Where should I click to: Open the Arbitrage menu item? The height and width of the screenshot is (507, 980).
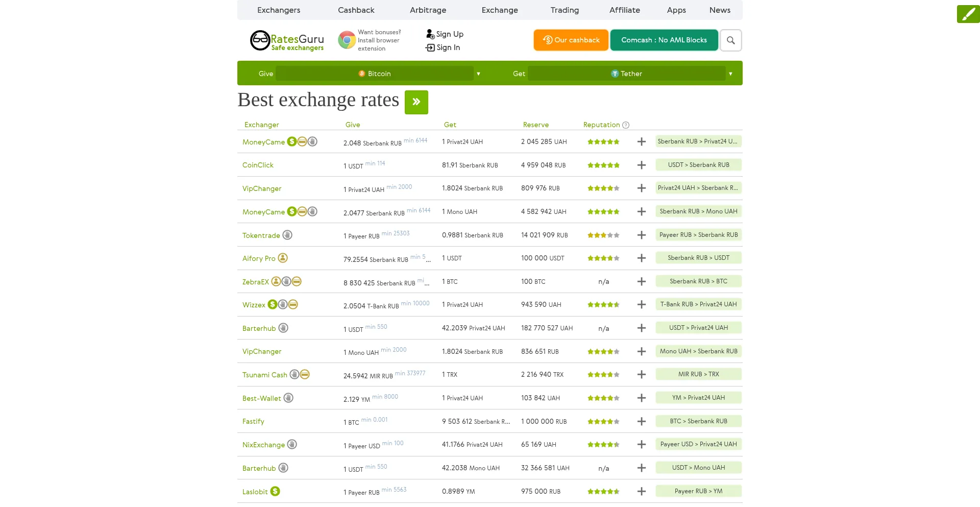point(428,10)
